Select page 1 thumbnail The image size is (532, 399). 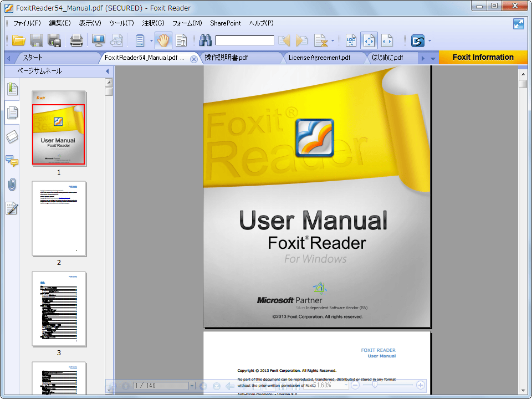(x=59, y=128)
